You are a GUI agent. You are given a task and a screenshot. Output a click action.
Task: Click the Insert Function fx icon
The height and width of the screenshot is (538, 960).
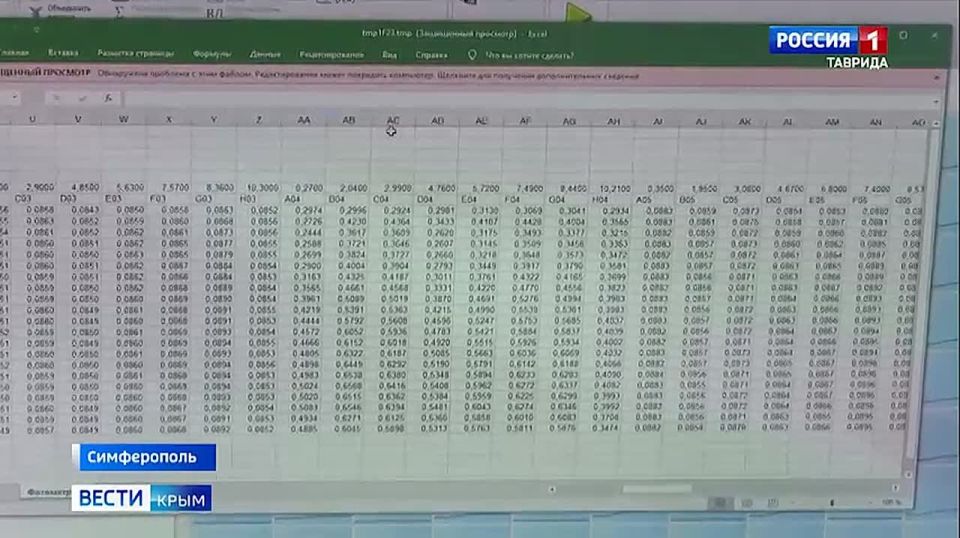point(107,98)
